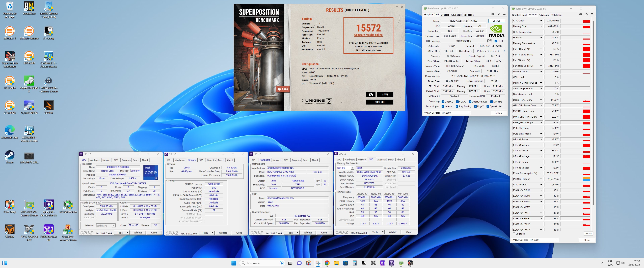The image size is (644, 268).
Task: Expand the Board Power Draw sensor dropdown
Action: pyautogui.click(x=541, y=100)
